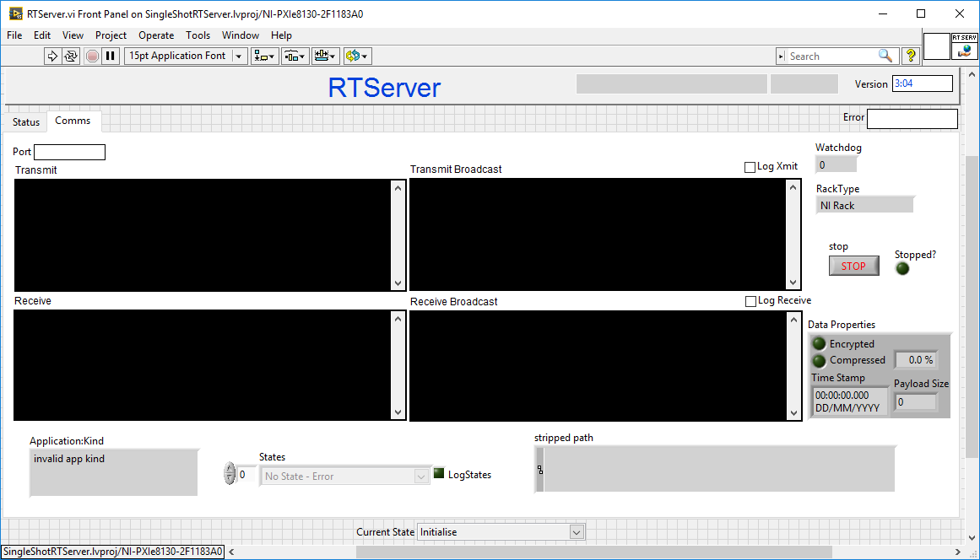Click the Pause toolbar button

(x=111, y=56)
